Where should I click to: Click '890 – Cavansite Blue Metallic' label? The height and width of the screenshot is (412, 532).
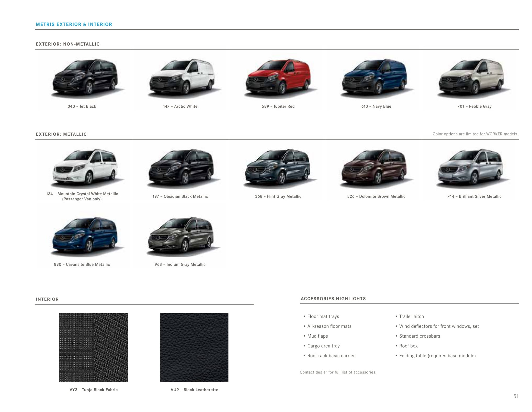tap(82, 265)
